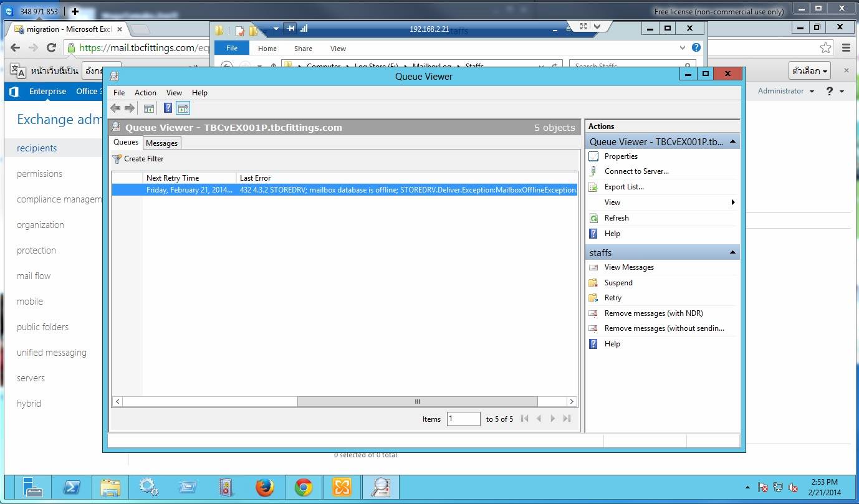Open mobile in Exchange admin center sidebar
The height and width of the screenshot is (504, 859).
(30, 302)
